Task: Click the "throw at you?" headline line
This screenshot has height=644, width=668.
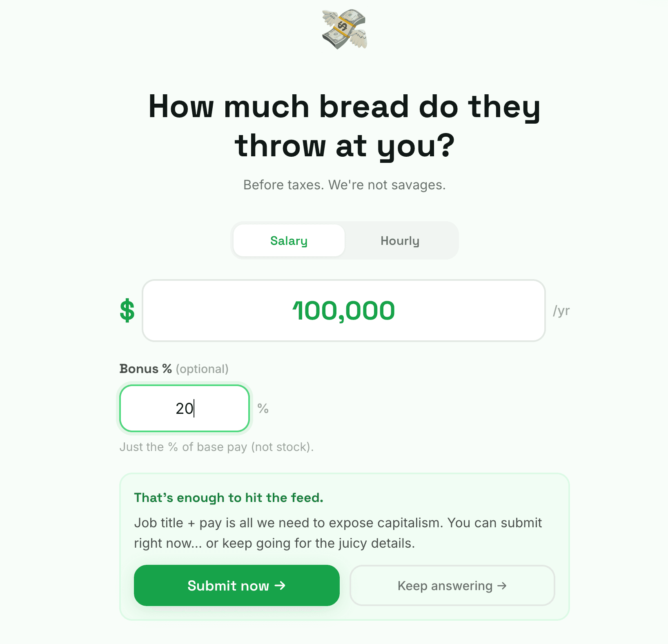Action: pyautogui.click(x=344, y=146)
